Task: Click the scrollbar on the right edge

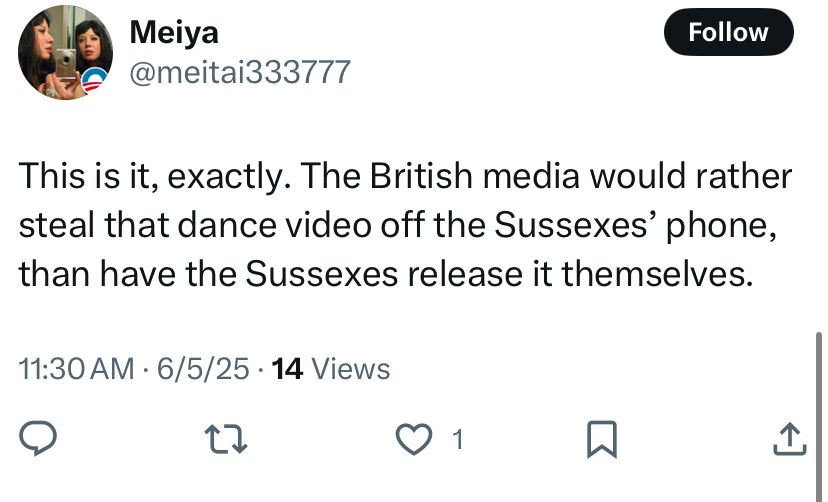Action: coord(819,400)
